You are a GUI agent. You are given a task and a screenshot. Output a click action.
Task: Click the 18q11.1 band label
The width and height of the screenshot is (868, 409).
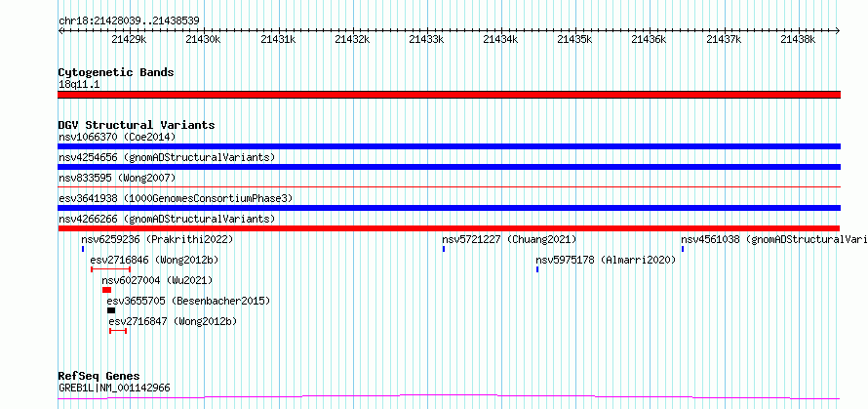coord(79,85)
